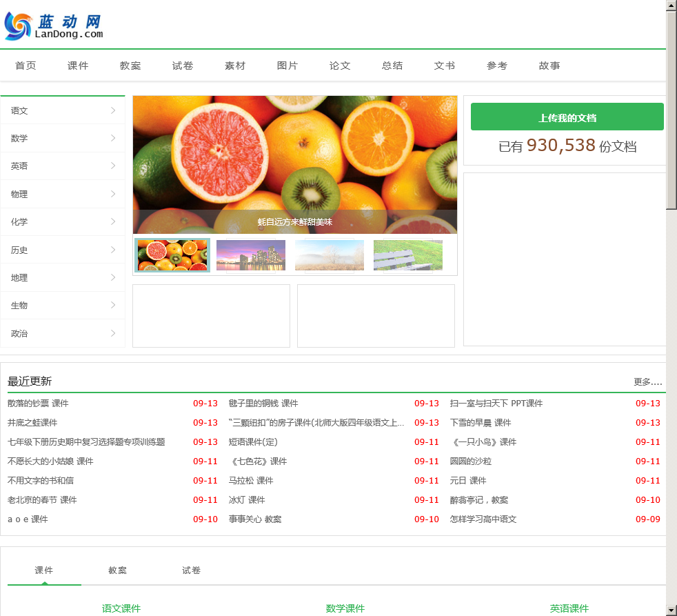Image resolution: width=677 pixels, height=616 pixels.
Task: Open the 课件 navigation menu item
Action: click(x=78, y=66)
